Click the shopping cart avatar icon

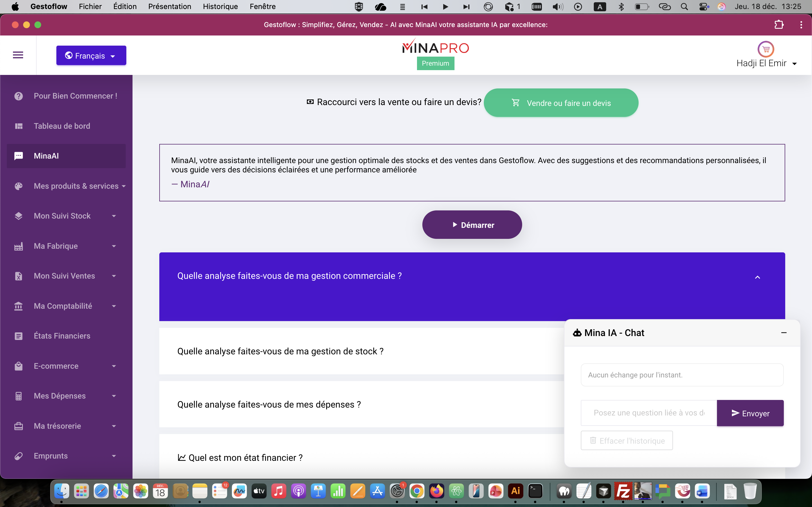click(x=766, y=49)
